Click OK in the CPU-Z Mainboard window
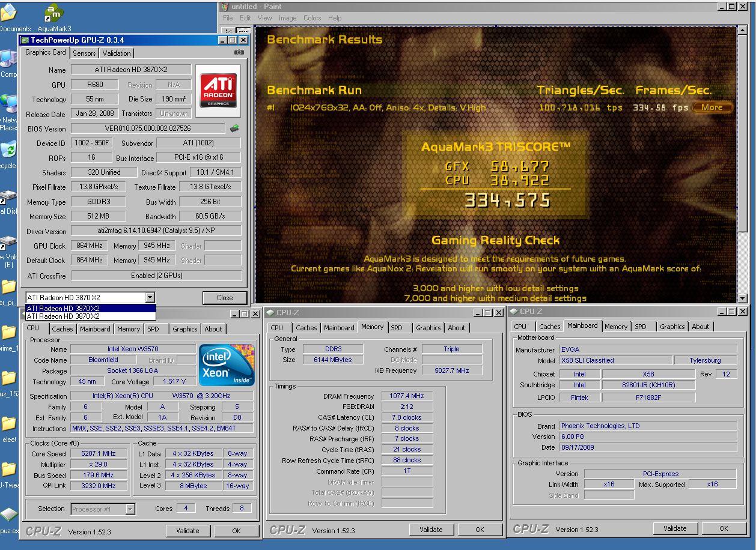The width and height of the screenshot is (756, 550). (724, 528)
